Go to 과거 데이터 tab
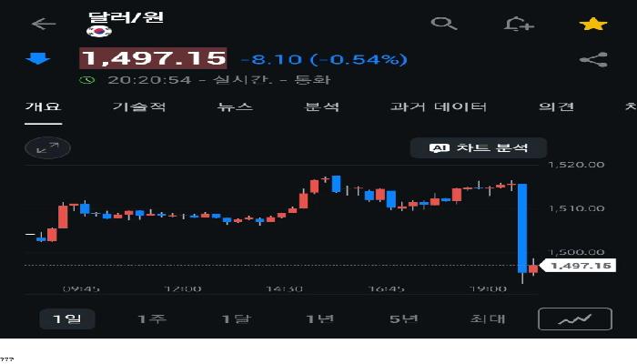The width and height of the screenshot is (637, 364). click(x=439, y=106)
